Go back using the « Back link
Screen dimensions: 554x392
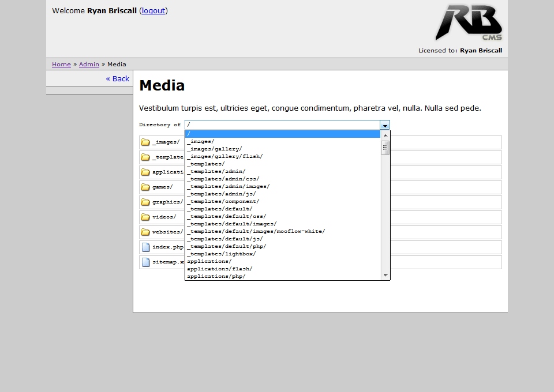[118, 78]
